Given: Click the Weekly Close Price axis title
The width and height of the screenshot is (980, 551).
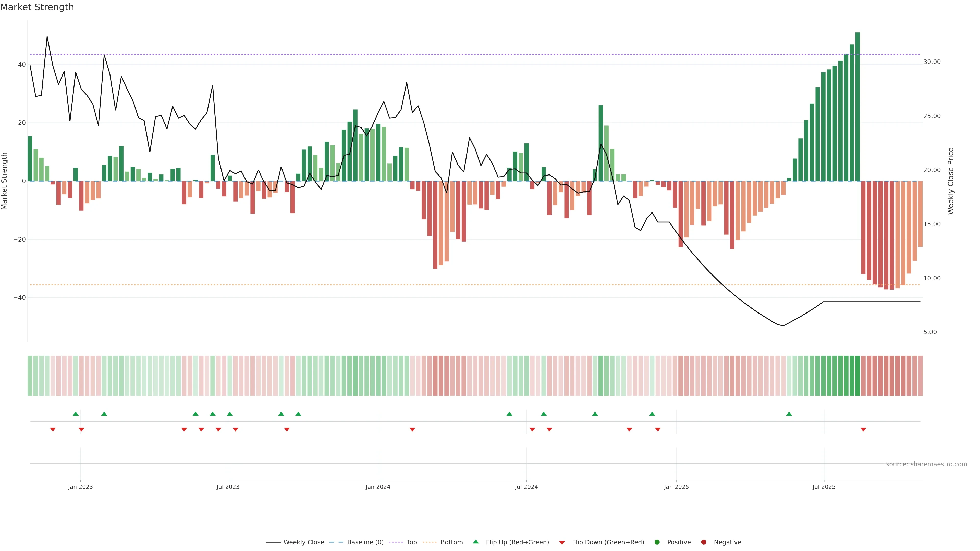Looking at the screenshot, I should tap(951, 181).
